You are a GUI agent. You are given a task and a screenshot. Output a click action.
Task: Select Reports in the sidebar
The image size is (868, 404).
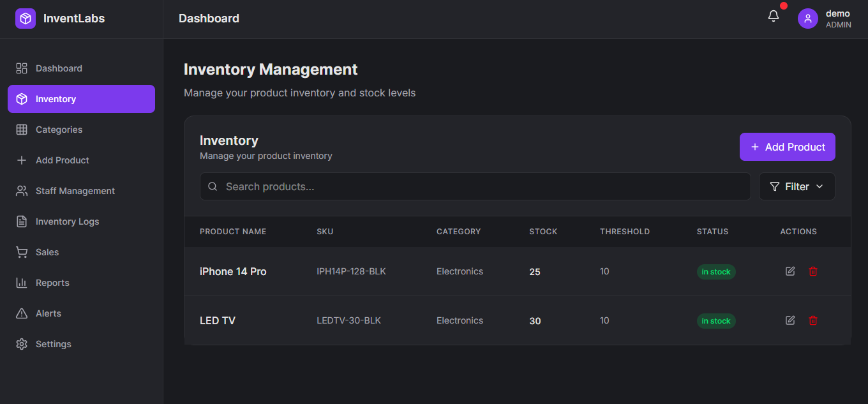pyautogui.click(x=52, y=283)
